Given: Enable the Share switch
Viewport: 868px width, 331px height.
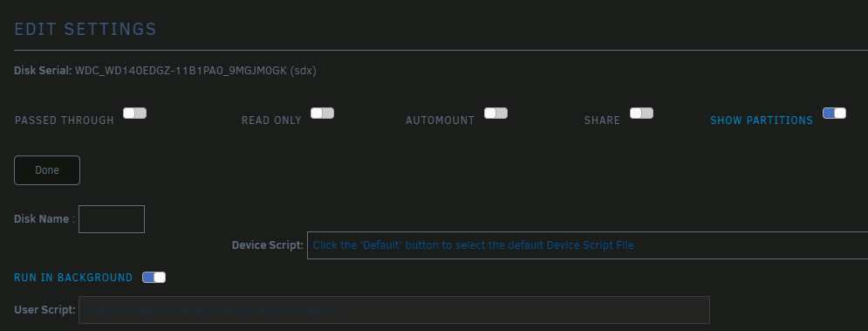Looking at the screenshot, I should (x=641, y=114).
